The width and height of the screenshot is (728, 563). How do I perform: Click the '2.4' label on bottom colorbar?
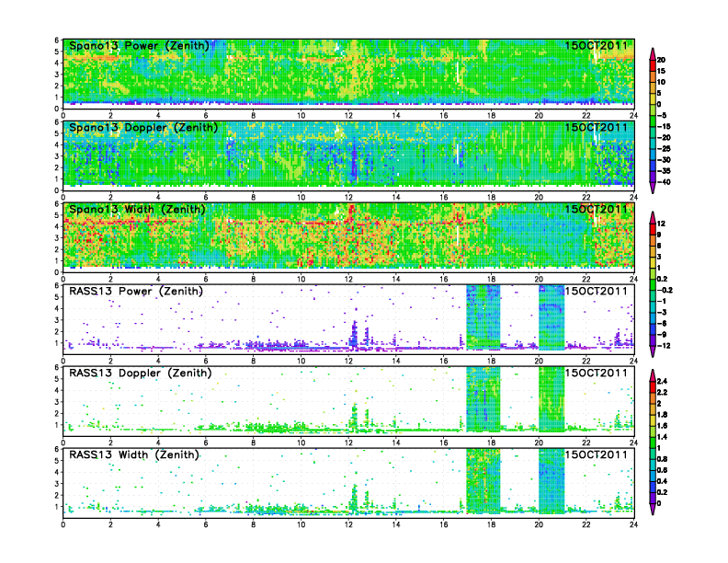pyautogui.click(x=663, y=381)
